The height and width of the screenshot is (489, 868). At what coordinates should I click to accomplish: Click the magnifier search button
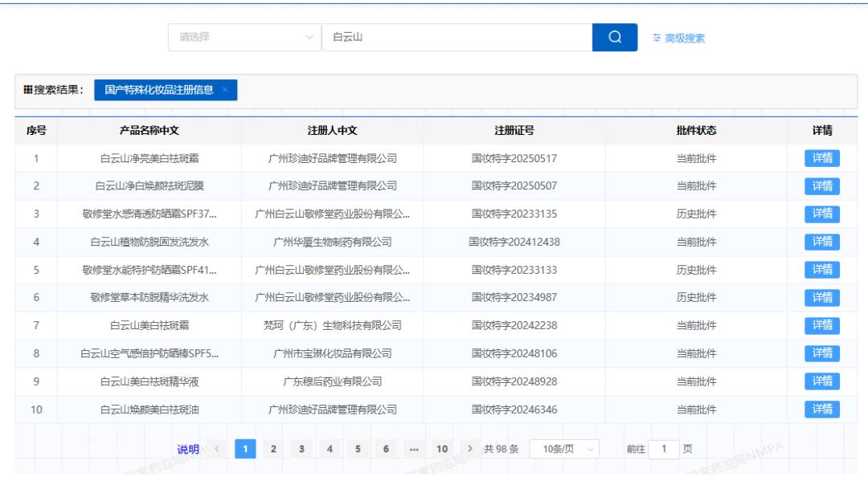615,37
